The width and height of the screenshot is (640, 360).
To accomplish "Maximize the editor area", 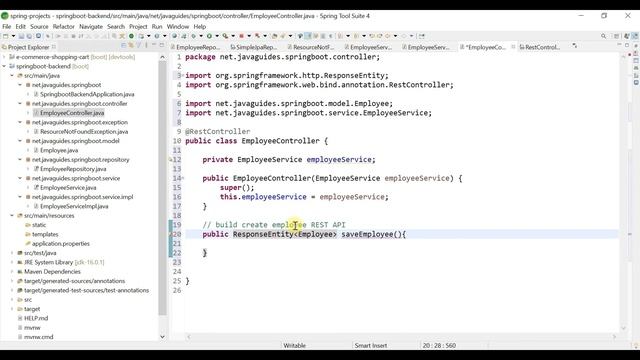I will (x=627, y=45).
